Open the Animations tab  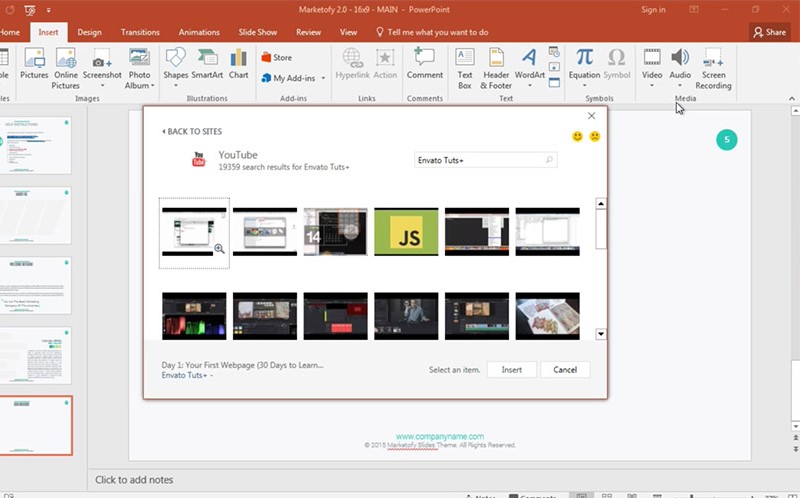click(x=199, y=32)
